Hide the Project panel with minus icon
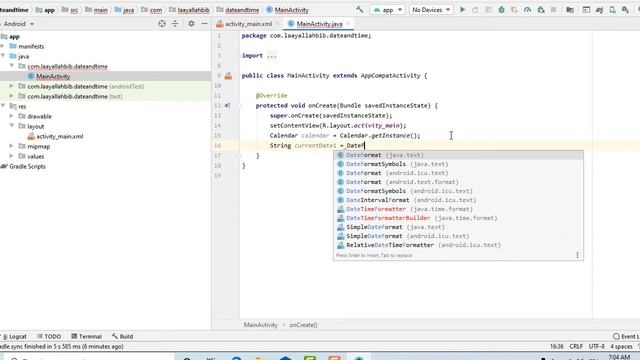This screenshot has height=360, width=640. pyautogui.click(x=204, y=24)
